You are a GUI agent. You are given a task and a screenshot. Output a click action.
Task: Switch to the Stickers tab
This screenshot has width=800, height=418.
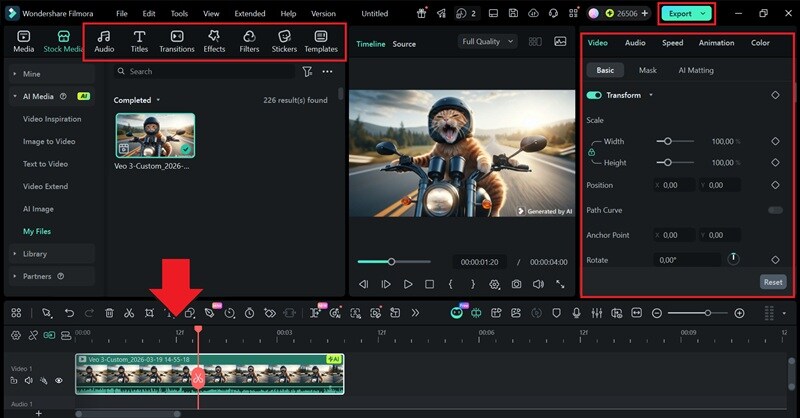pyautogui.click(x=284, y=42)
